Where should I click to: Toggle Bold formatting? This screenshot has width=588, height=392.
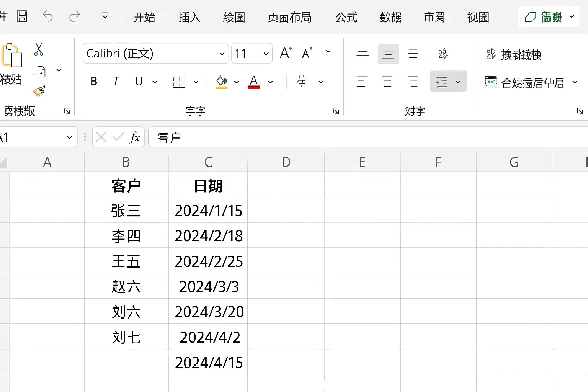[94, 82]
